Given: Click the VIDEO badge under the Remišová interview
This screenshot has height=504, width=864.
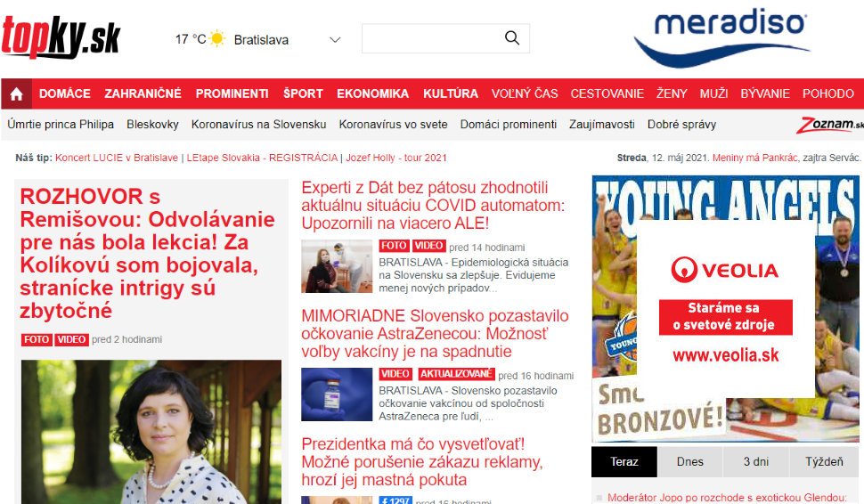Looking at the screenshot, I should [71, 339].
